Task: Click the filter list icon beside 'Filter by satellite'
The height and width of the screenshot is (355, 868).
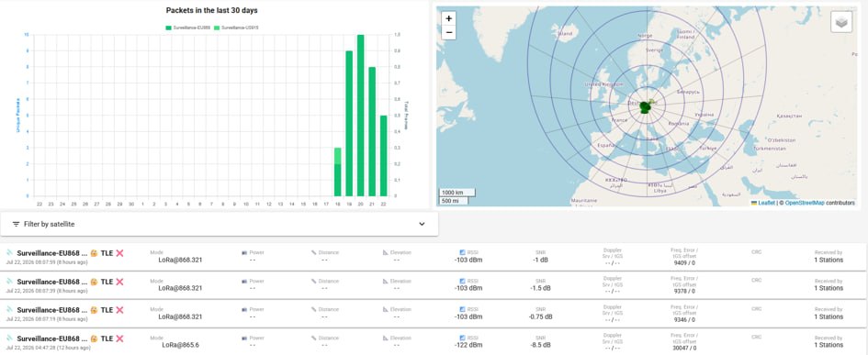Action: click(x=16, y=224)
